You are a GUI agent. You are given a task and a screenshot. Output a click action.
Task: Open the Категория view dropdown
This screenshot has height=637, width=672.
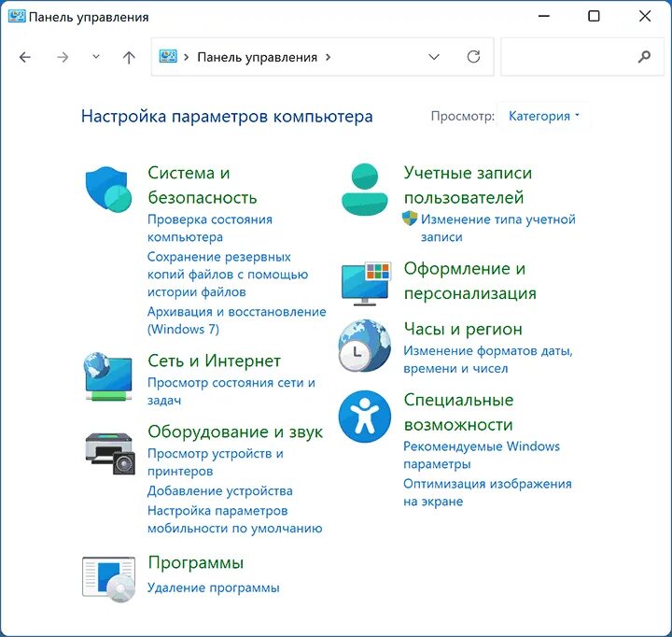544,116
